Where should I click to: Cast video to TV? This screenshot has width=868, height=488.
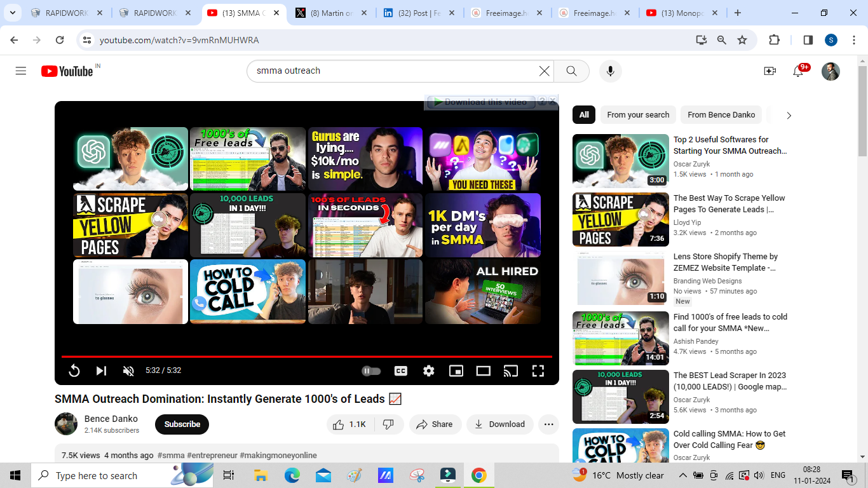click(511, 370)
